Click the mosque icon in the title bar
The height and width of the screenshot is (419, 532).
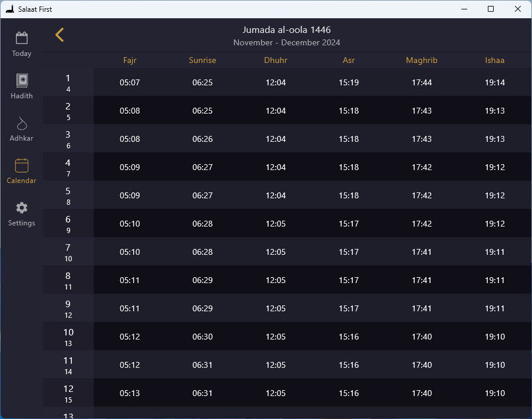click(9, 9)
